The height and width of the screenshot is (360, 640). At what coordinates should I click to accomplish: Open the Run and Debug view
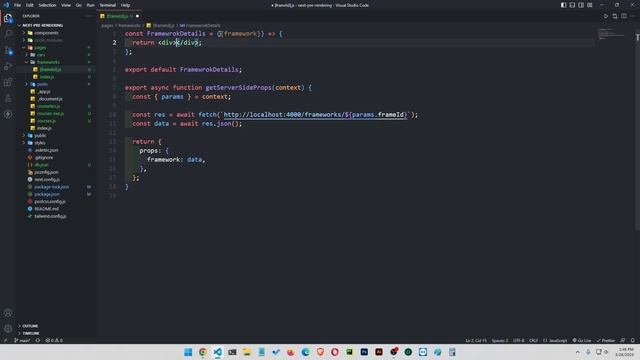point(8,67)
